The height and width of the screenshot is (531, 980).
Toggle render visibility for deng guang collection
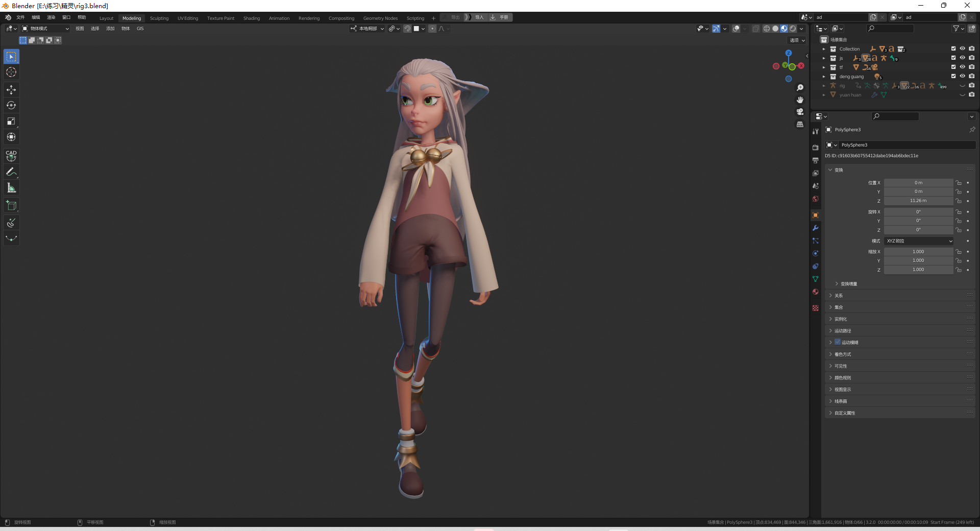[x=972, y=76]
